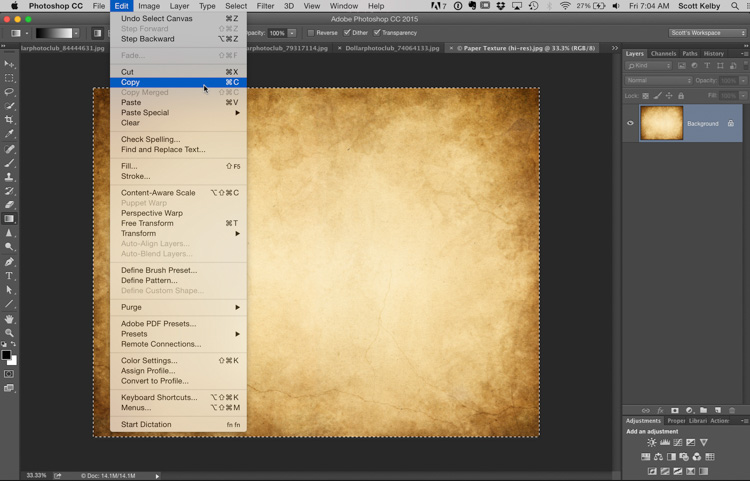This screenshot has width=750, height=481.
Task: Activate the Type tool
Action: [9, 276]
